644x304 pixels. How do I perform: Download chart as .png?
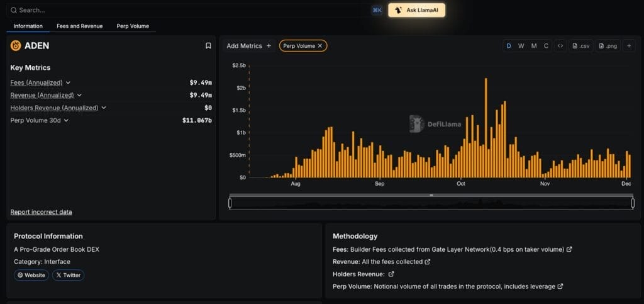pyautogui.click(x=608, y=46)
